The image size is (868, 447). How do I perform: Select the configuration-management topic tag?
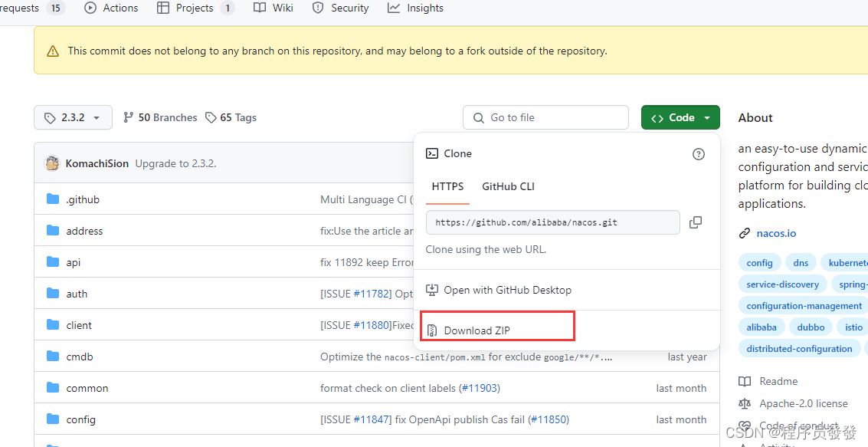pos(804,306)
